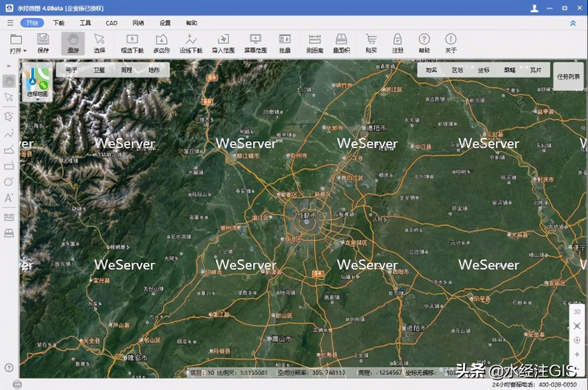Click the shopping cart Buy icon
The image size is (588, 390).
(x=371, y=40)
